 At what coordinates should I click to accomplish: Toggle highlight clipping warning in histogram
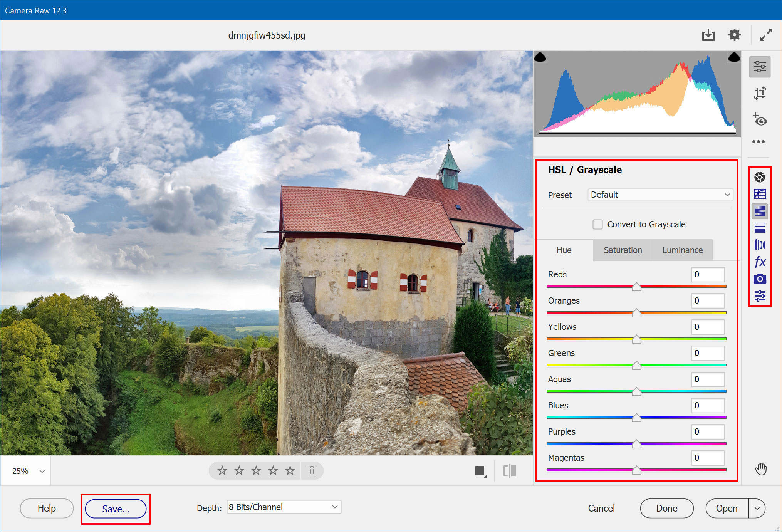point(734,57)
